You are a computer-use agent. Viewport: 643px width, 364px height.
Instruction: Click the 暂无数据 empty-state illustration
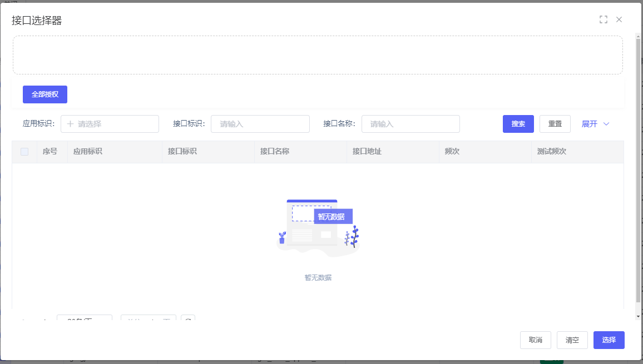click(x=318, y=228)
